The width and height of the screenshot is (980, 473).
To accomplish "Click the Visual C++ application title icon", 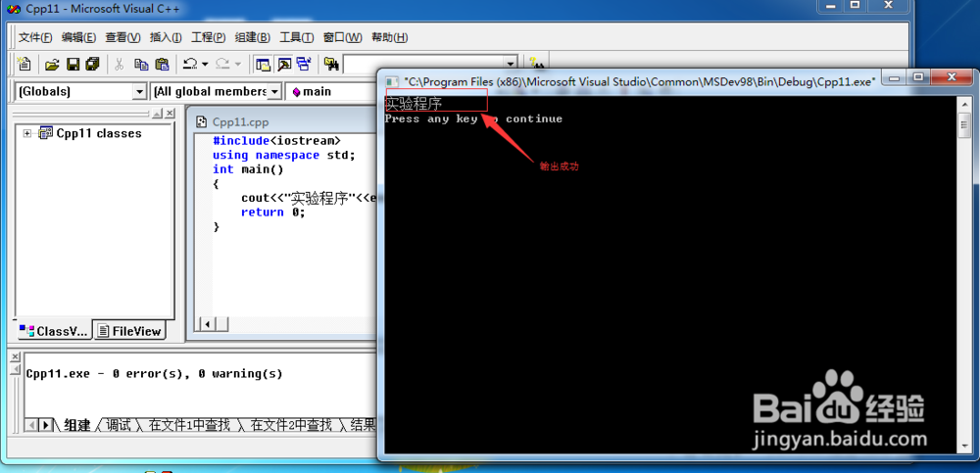I will tap(13, 9).
